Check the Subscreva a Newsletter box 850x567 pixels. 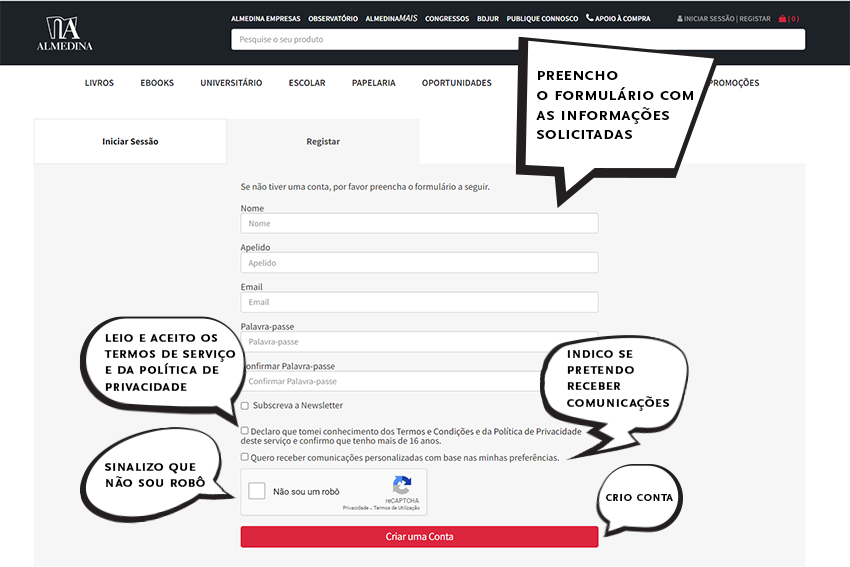pos(245,406)
